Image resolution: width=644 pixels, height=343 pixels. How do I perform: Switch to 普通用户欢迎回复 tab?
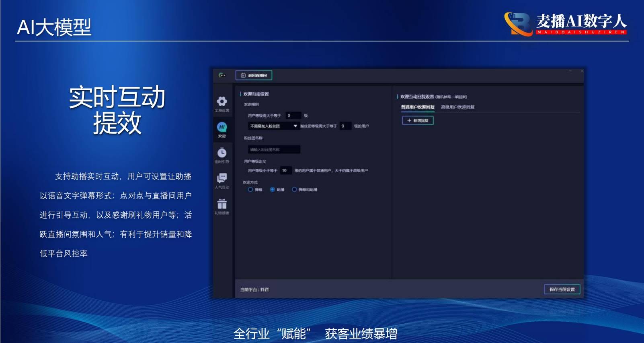418,107
